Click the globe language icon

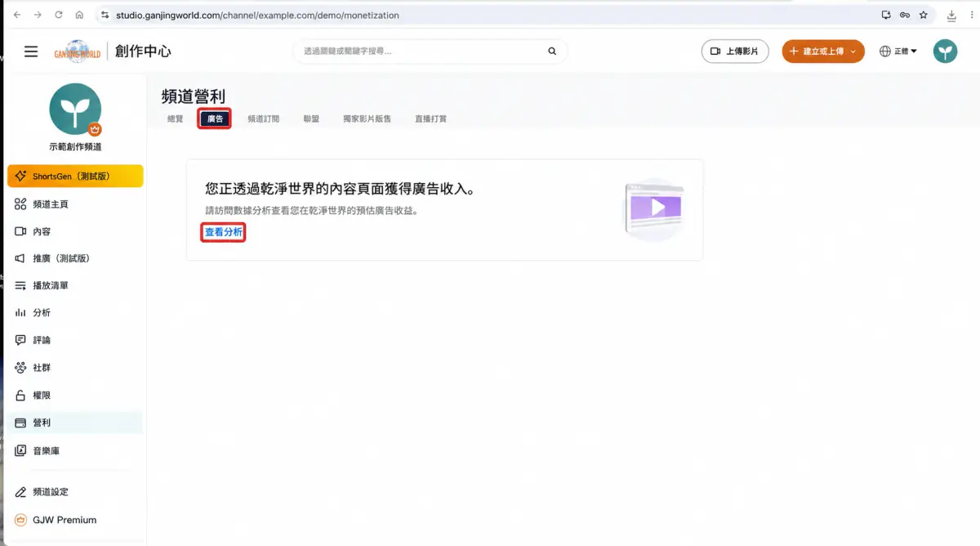885,51
